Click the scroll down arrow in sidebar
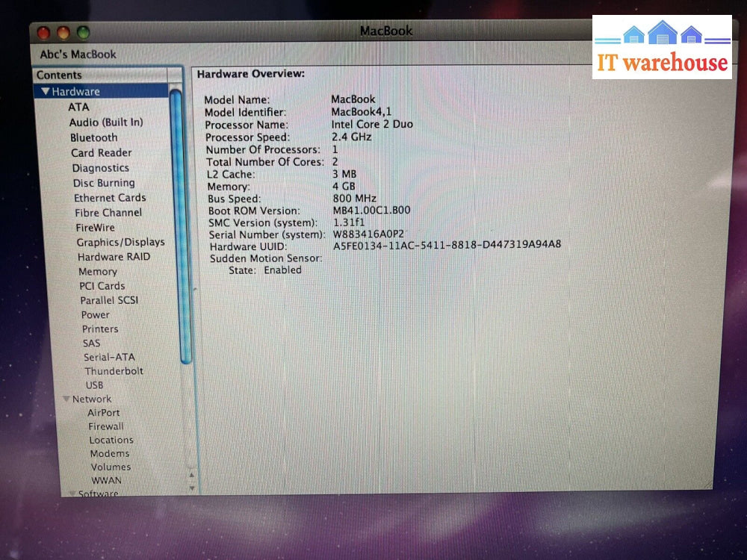 pyautogui.click(x=191, y=488)
